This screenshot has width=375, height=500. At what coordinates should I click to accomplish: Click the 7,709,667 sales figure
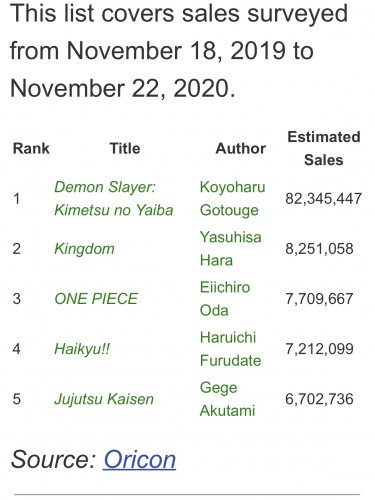coord(319,299)
